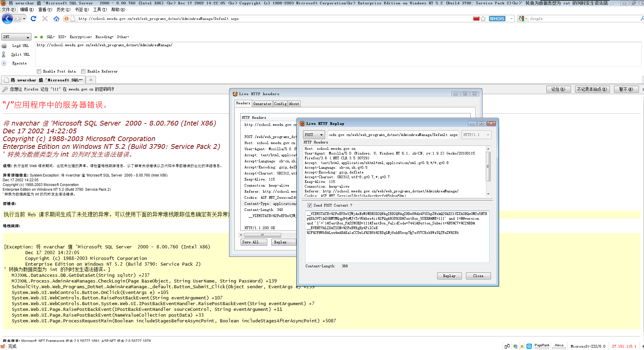This screenshot has width=644, height=350.
Task: Click the Alexa status bar icon
Action: pos(559,346)
